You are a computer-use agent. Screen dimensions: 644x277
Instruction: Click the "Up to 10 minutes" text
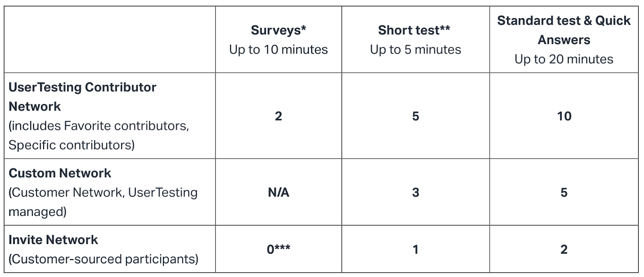[278, 49]
